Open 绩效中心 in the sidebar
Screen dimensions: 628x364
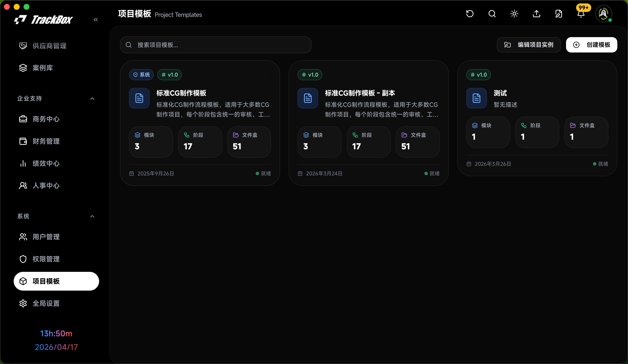pyautogui.click(x=56, y=163)
